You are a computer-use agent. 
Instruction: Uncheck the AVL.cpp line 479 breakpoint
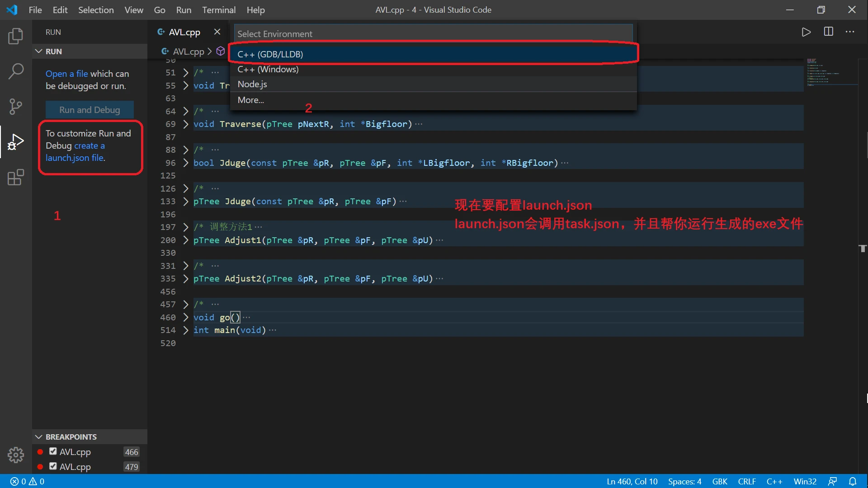(53, 466)
